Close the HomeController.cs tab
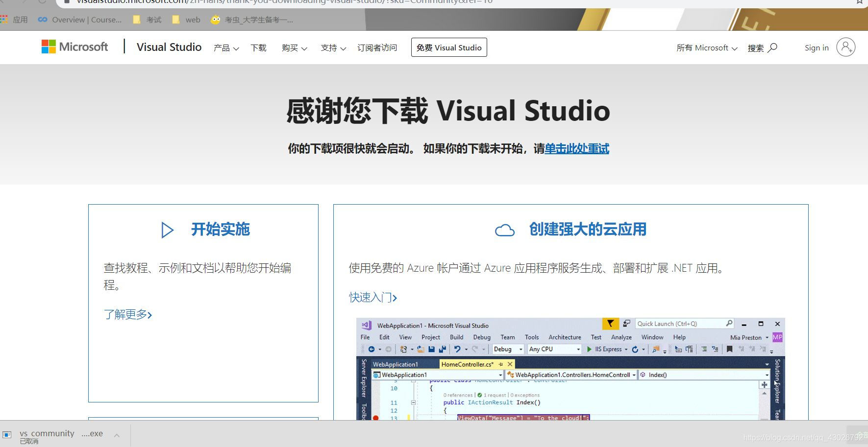The height and width of the screenshot is (447, 868). coord(510,364)
